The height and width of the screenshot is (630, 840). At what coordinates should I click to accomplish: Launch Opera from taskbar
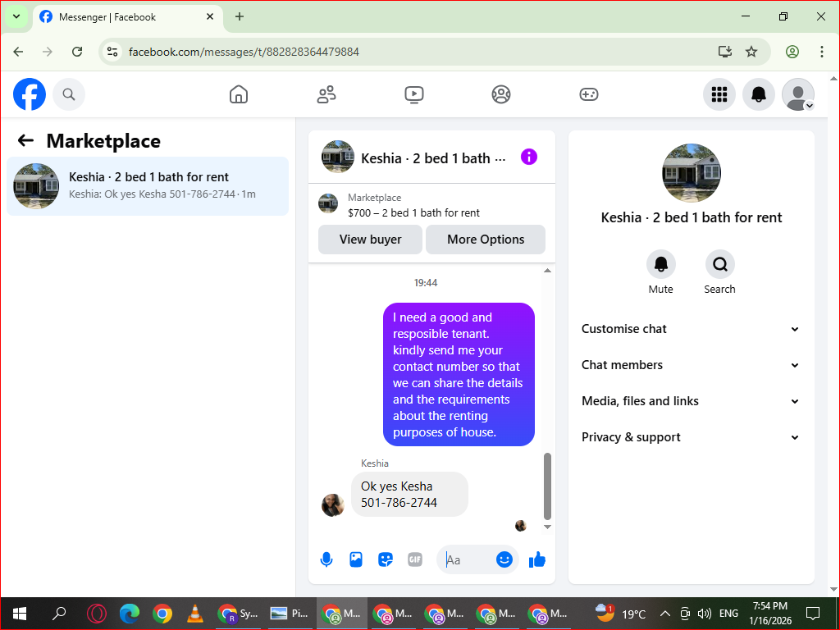pyautogui.click(x=97, y=614)
